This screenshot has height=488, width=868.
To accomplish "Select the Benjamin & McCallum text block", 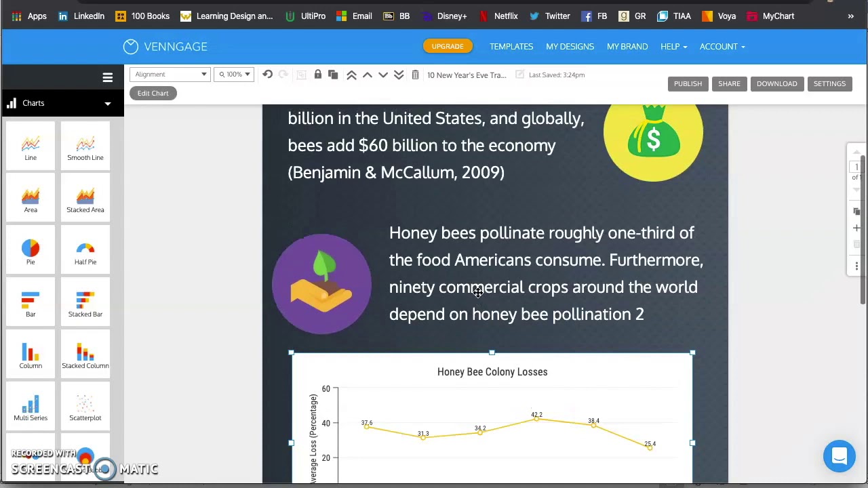I will pyautogui.click(x=435, y=144).
